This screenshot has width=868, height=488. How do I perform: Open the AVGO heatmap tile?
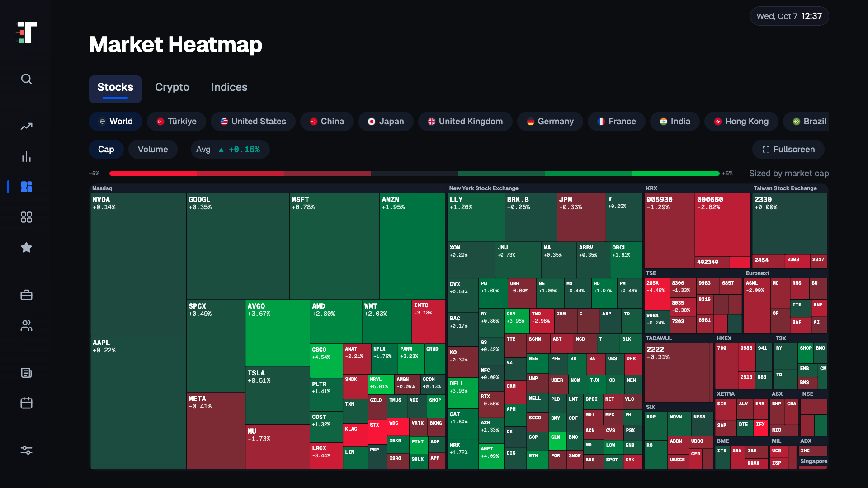point(278,333)
